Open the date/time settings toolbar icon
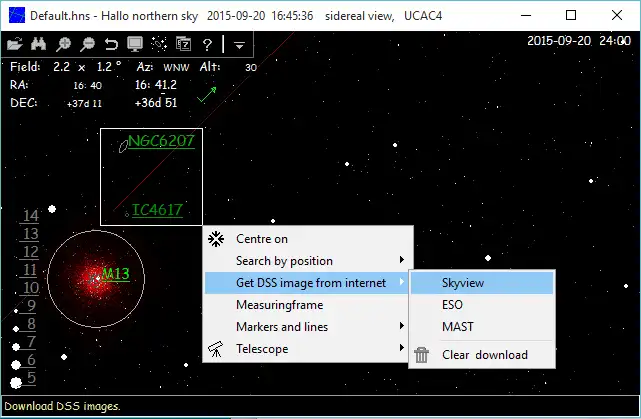This screenshot has height=419, width=641. click(183, 44)
